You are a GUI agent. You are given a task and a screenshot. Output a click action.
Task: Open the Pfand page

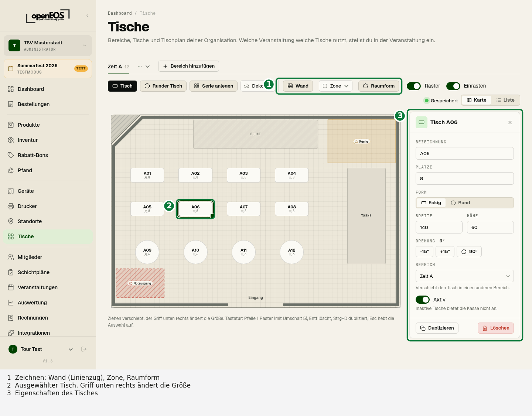pyautogui.click(x=48, y=170)
